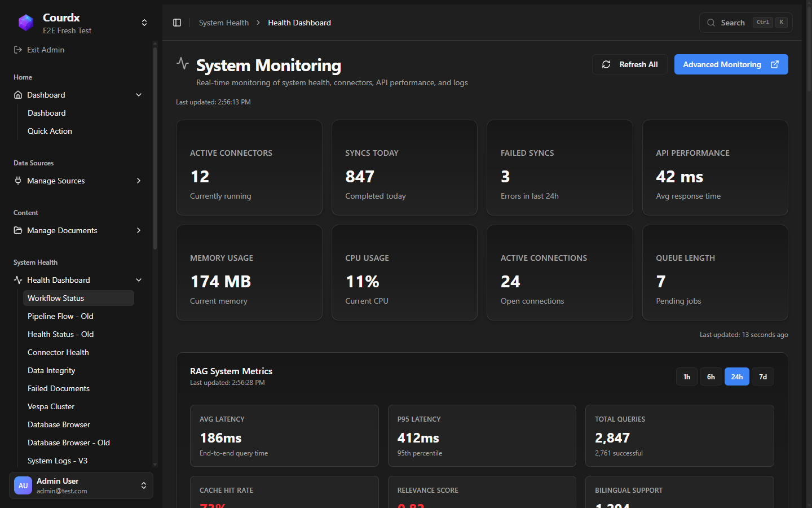Click the Manage Documents folder icon
The height and width of the screenshot is (508, 812).
17,230
